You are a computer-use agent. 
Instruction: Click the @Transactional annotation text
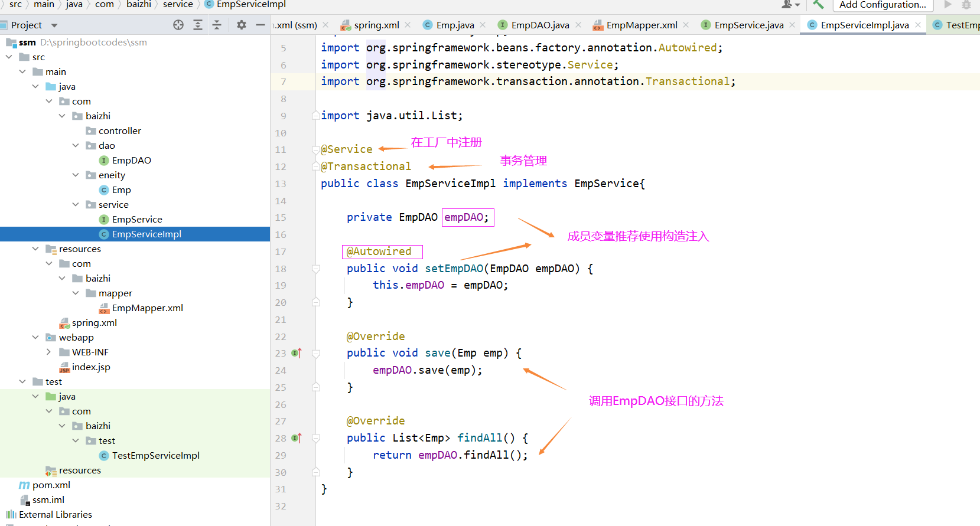[366, 166]
